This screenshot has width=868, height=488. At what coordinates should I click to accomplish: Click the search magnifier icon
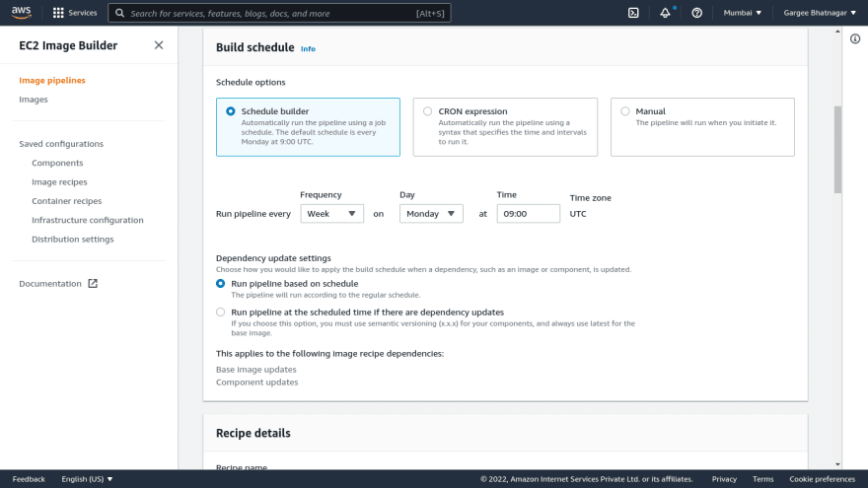pos(119,13)
